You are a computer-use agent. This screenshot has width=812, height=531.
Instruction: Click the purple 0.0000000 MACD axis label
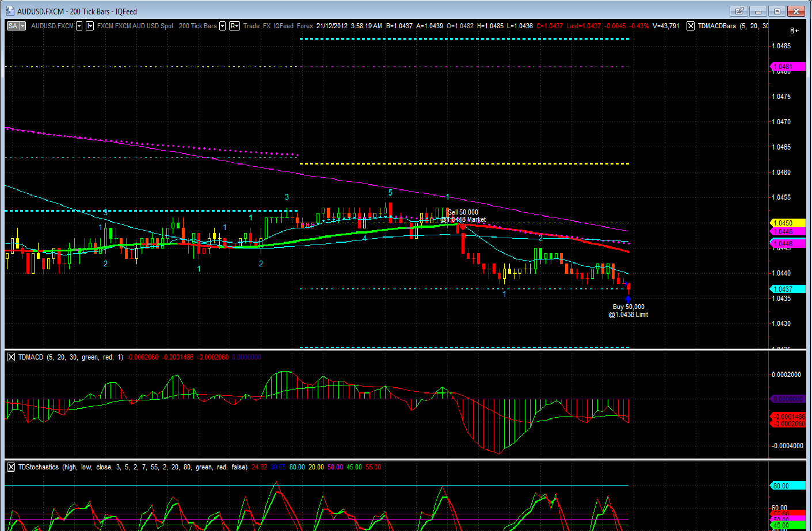(787, 399)
